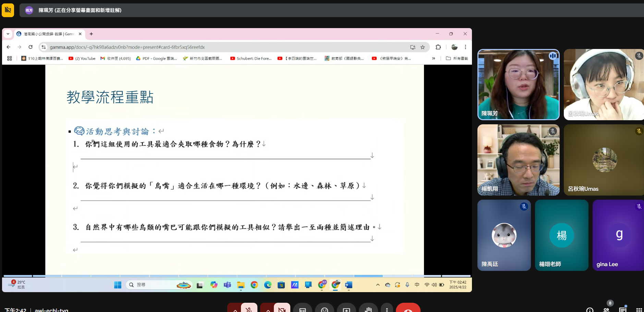Select the Gamma presentation browser tab

(x=48, y=34)
